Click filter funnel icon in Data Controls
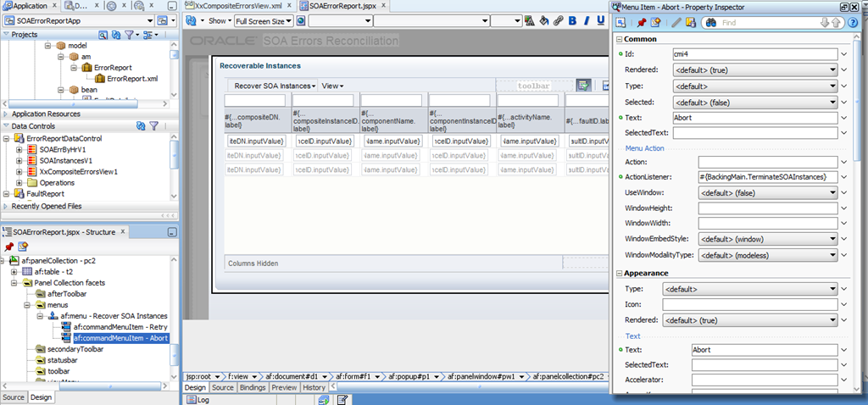Screen dimensions: 868x405 click(154, 126)
